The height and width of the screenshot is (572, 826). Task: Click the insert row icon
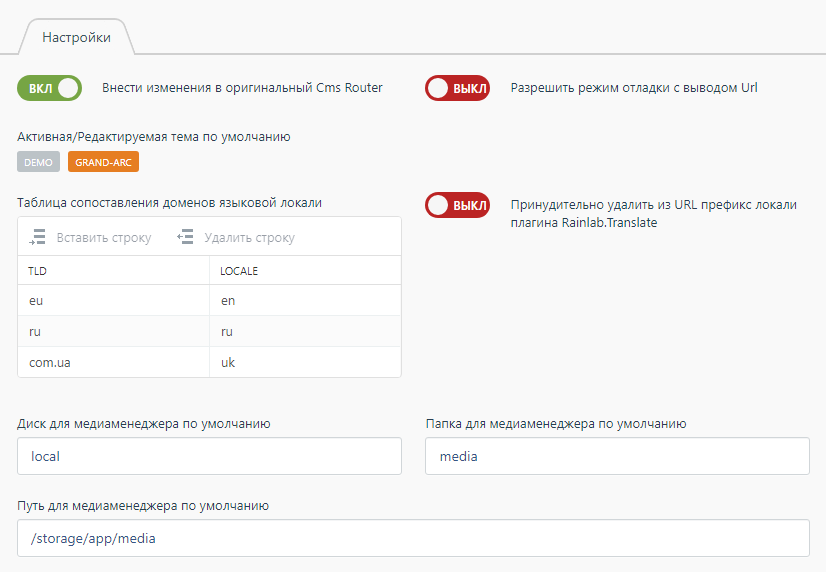tap(38, 238)
